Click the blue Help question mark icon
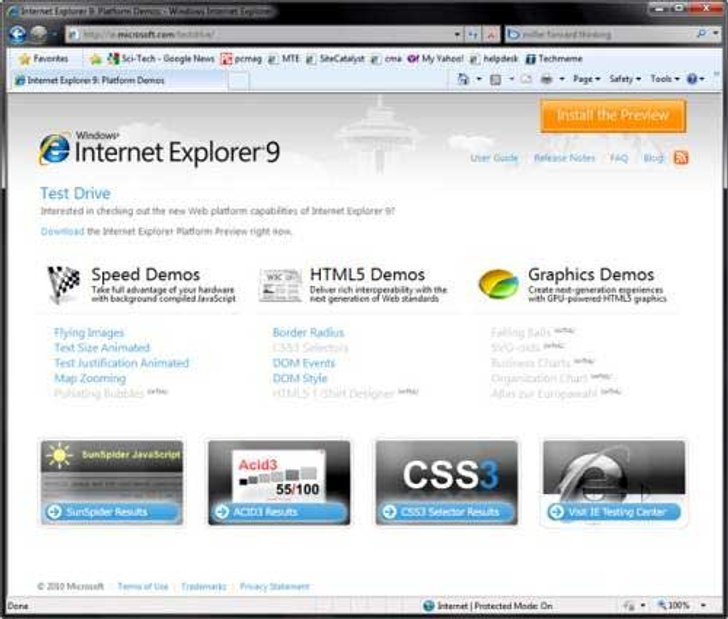 pyautogui.click(x=692, y=79)
